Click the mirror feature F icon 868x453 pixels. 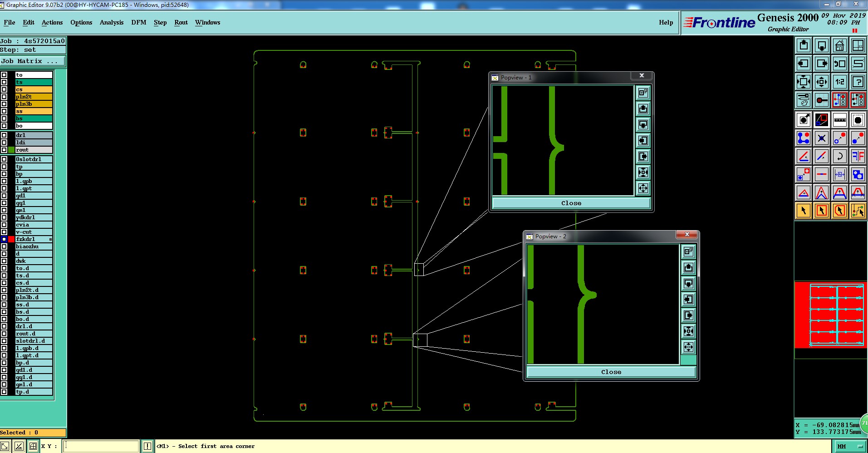click(858, 156)
